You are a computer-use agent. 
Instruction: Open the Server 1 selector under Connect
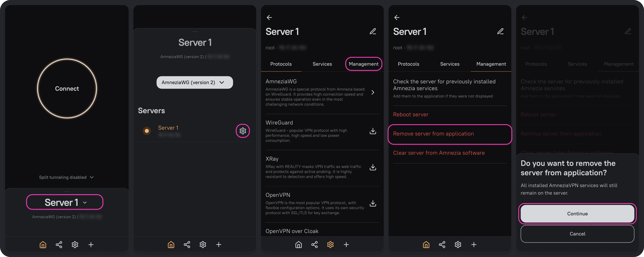[x=65, y=202]
